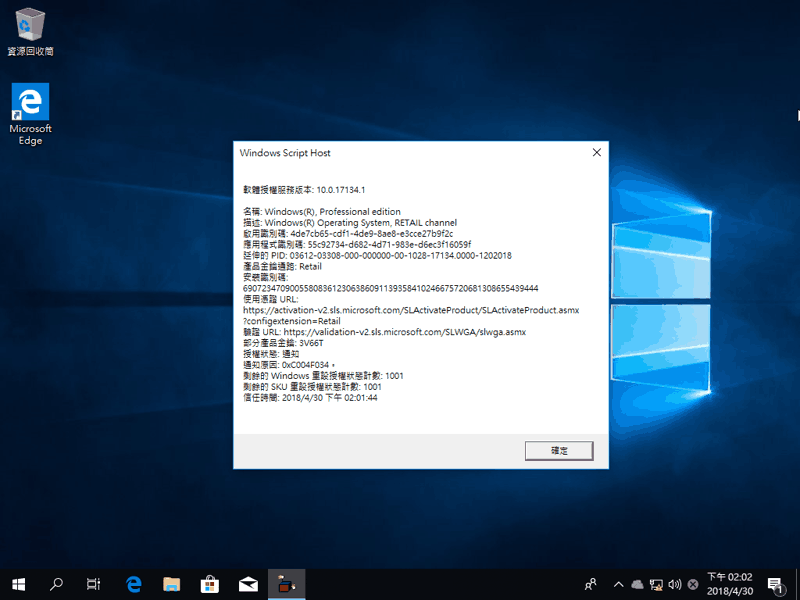
Task: Click the error code '0xC004F034' line
Action: [x=289, y=365]
